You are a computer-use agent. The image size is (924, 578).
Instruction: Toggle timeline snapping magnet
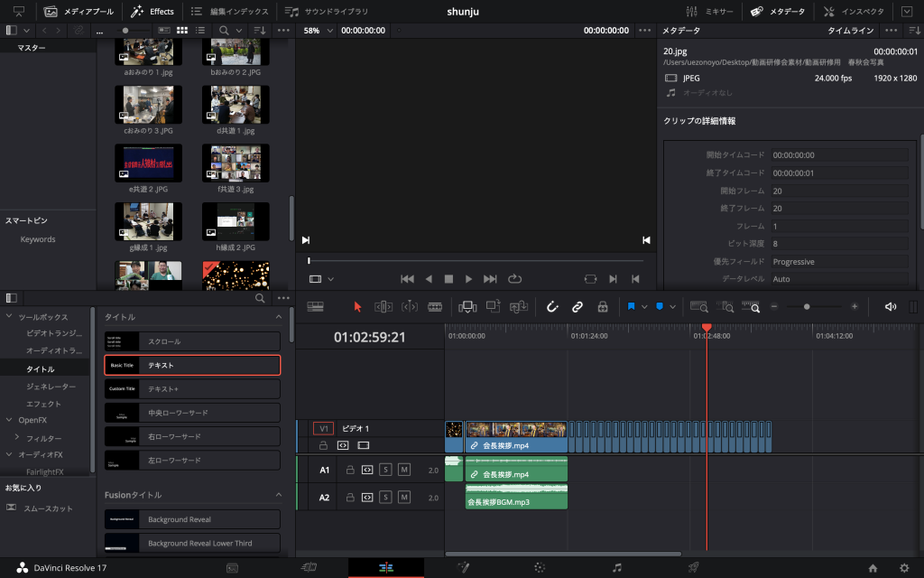[x=551, y=307]
